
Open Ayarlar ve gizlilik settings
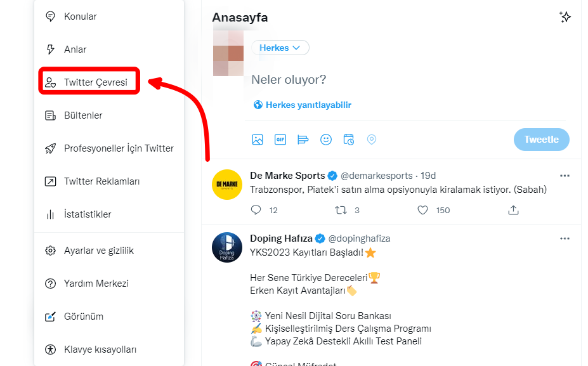click(x=98, y=251)
